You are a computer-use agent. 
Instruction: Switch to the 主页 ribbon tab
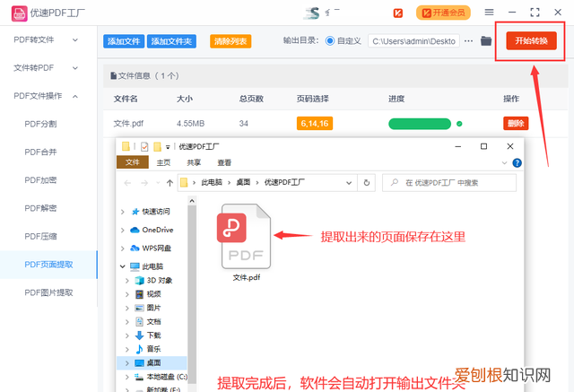(163, 162)
